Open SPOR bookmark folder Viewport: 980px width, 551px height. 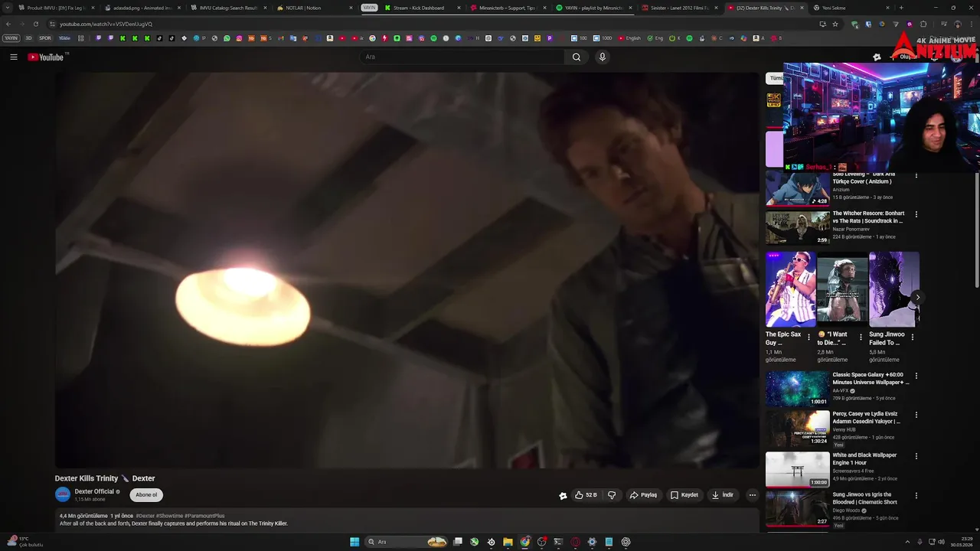click(45, 37)
